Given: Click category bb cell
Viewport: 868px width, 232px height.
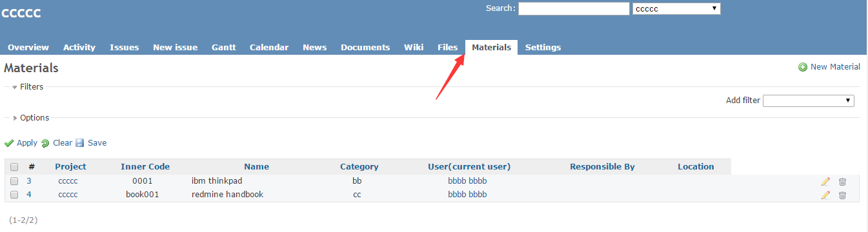Looking at the screenshot, I should coord(357,182).
